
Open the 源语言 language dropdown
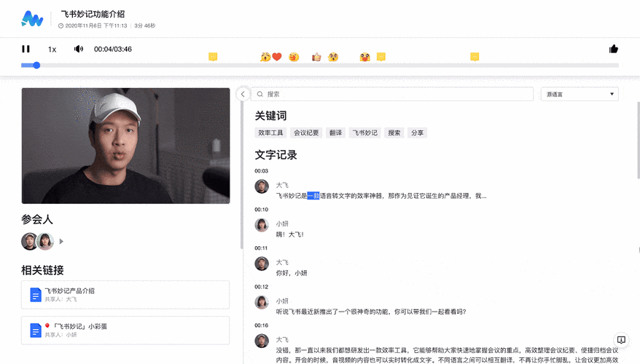(x=579, y=94)
